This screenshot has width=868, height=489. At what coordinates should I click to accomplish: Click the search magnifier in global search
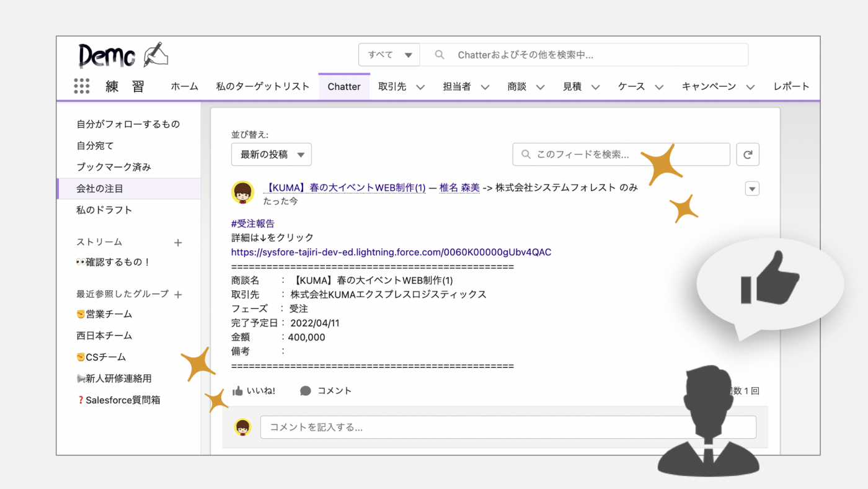(x=440, y=55)
